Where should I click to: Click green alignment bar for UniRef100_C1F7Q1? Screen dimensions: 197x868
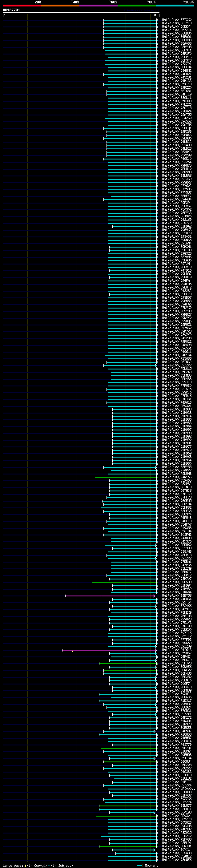[129, 748]
